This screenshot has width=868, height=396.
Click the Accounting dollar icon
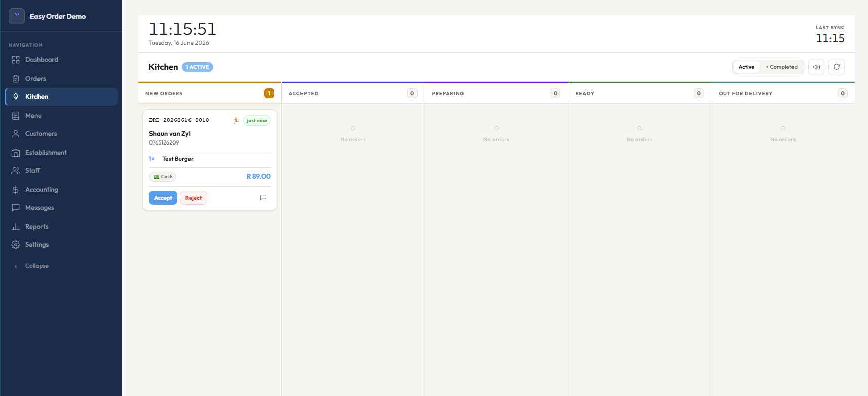click(16, 190)
